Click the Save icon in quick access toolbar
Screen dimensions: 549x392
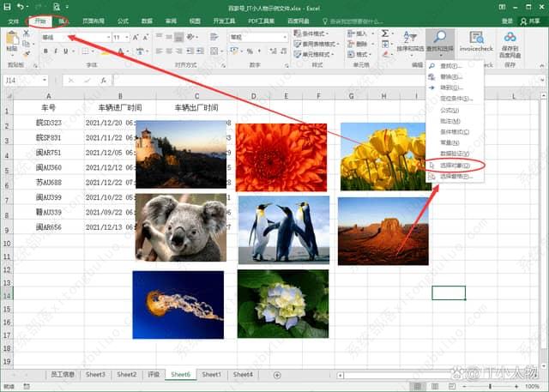tap(9, 7)
